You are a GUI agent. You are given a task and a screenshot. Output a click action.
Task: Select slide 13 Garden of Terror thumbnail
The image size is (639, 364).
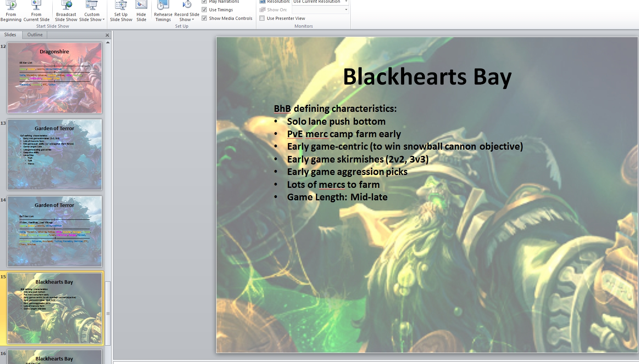pos(55,155)
